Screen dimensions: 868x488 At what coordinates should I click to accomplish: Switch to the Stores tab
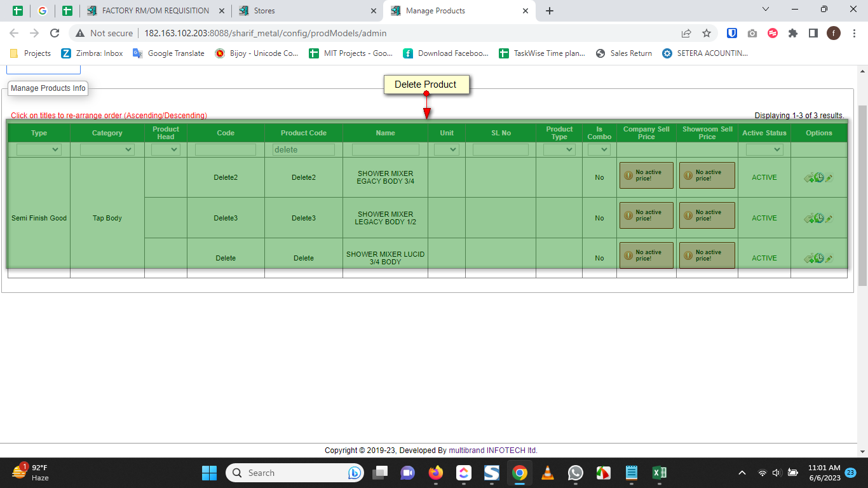pyautogui.click(x=306, y=11)
